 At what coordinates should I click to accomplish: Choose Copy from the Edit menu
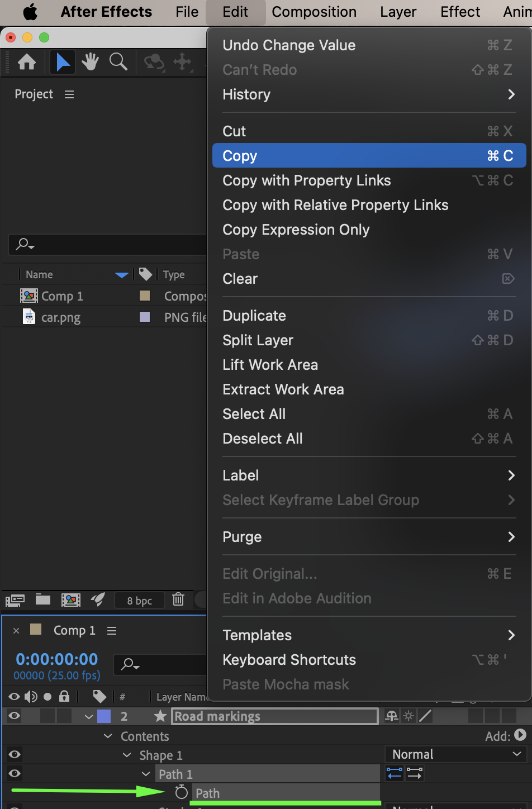(x=369, y=156)
